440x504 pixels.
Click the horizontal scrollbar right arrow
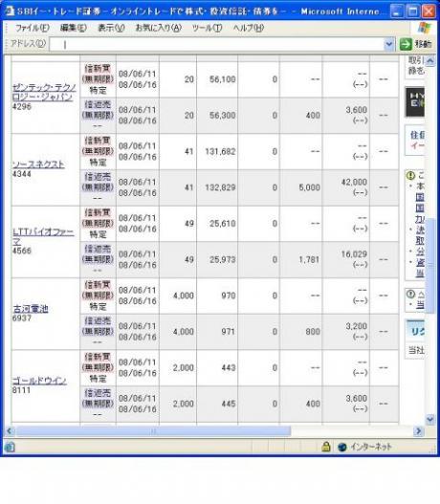[418, 430]
